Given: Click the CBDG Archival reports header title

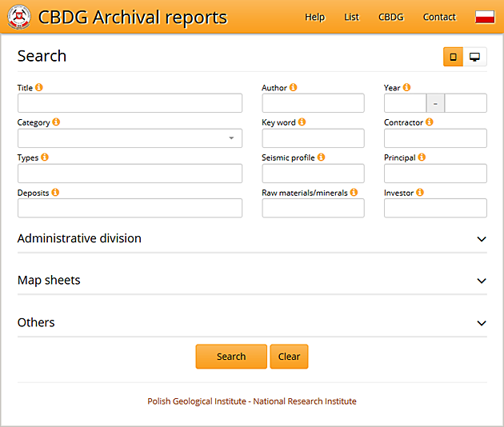Looking at the screenshot, I should (133, 18).
